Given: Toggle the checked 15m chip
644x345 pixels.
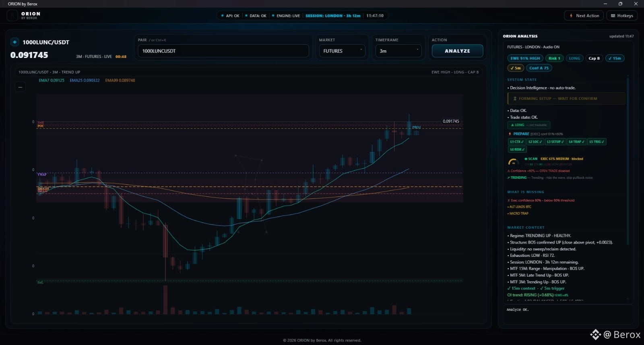Looking at the screenshot, I should [615, 58].
